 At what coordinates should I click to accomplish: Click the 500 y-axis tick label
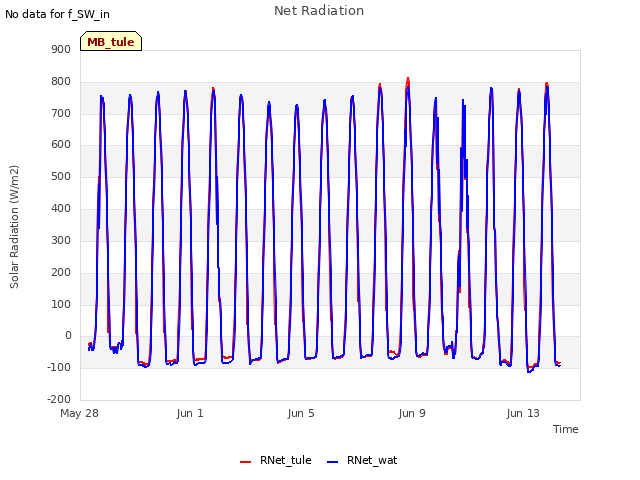click(61, 176)
